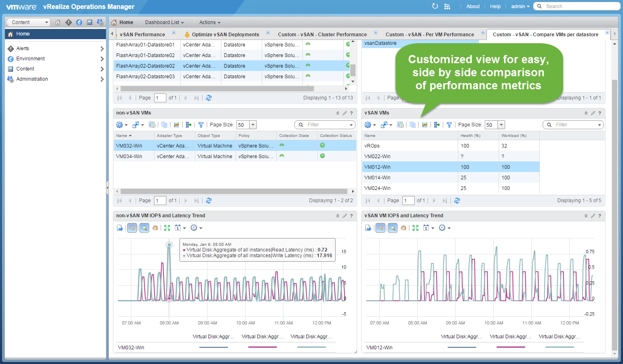Open Dashboard List dropdown
Image resolution: width=623 pixels, height=364 pixels.
164,22
